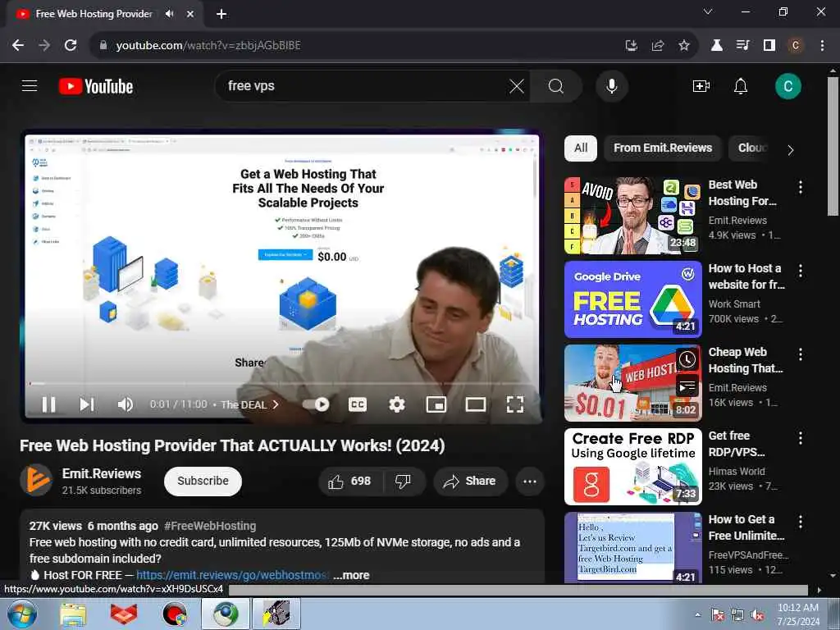The height and width of the screenshot is (630, 840).
Task: Open Cheap Web Hosting That video title
Action: pyautogui.click(x=746, y=360)
